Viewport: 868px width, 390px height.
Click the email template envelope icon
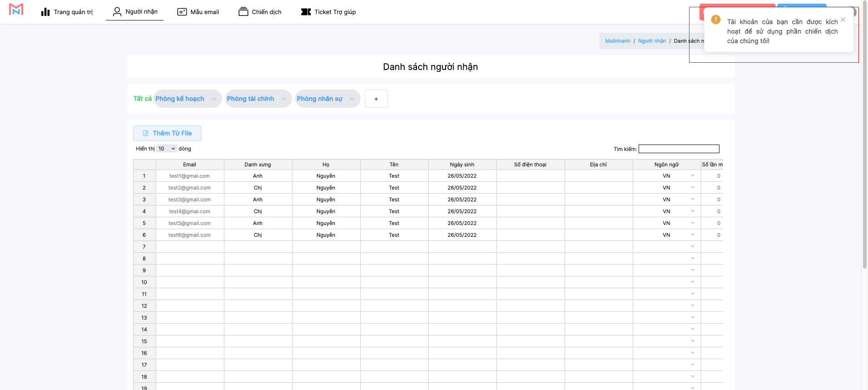coord(182,12)
